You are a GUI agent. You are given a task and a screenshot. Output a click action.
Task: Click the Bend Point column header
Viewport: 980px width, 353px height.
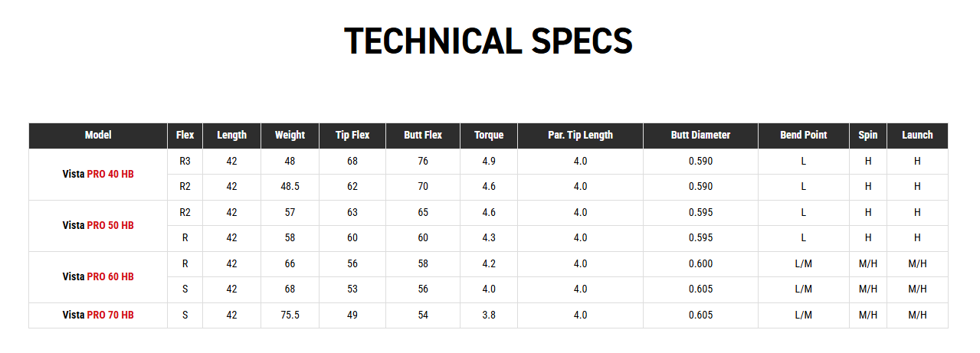803,135
